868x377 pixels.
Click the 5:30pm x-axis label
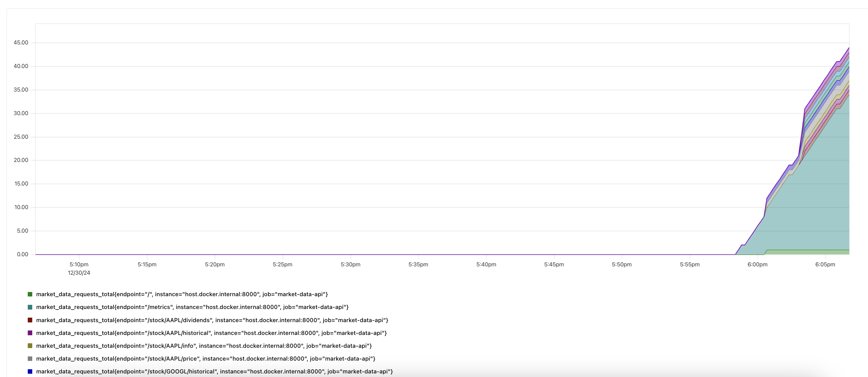pyautogui.click(x=350, y=264)
